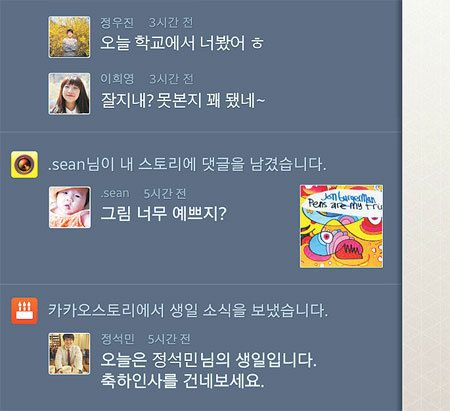This screenshot has height=411, width=450.
Task: Open the colorful Jon Burgerman artwork thumbnail
Action: (x=341, y=226)
